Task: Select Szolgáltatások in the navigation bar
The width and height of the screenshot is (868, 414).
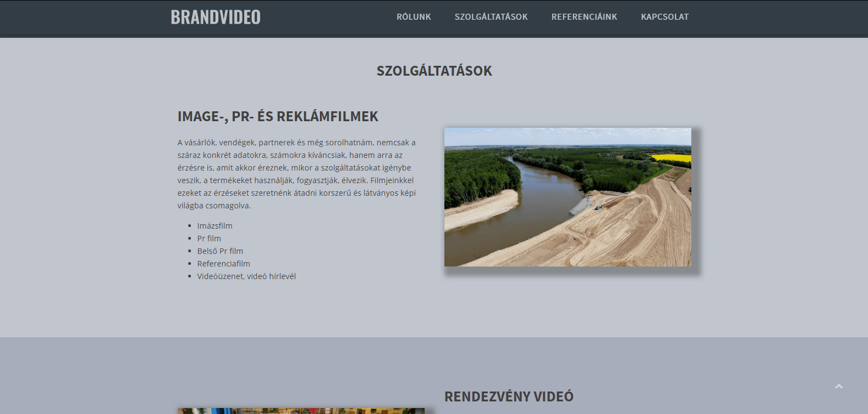Action: (x=491, y=17)
